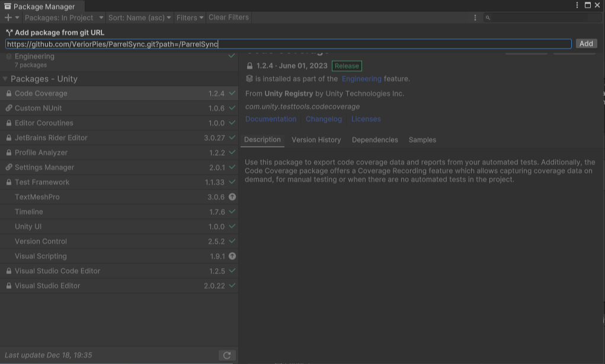Click version 3.0.27 of JetBrains Rider

click(214, 138)
